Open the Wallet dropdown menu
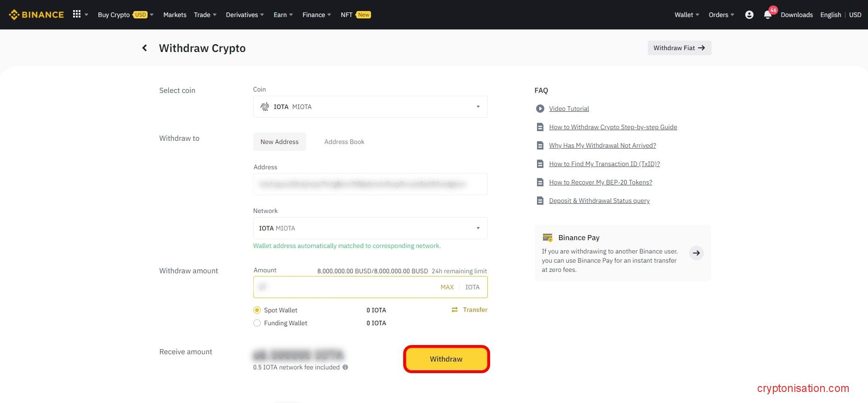Image resolution: width=868 pixels, height=403 pixels. click(x=687, y=15)
